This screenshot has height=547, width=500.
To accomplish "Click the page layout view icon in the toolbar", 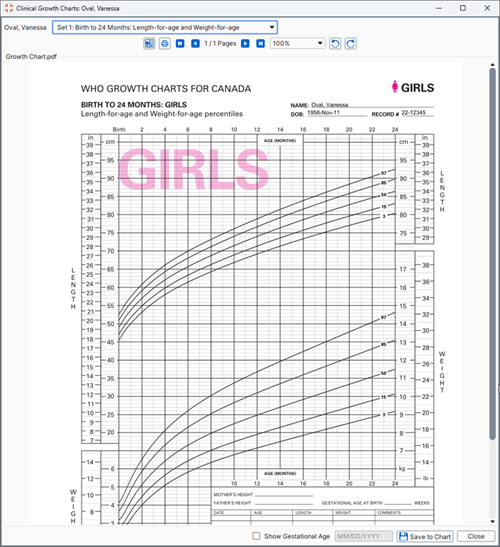I will [149, 44].
